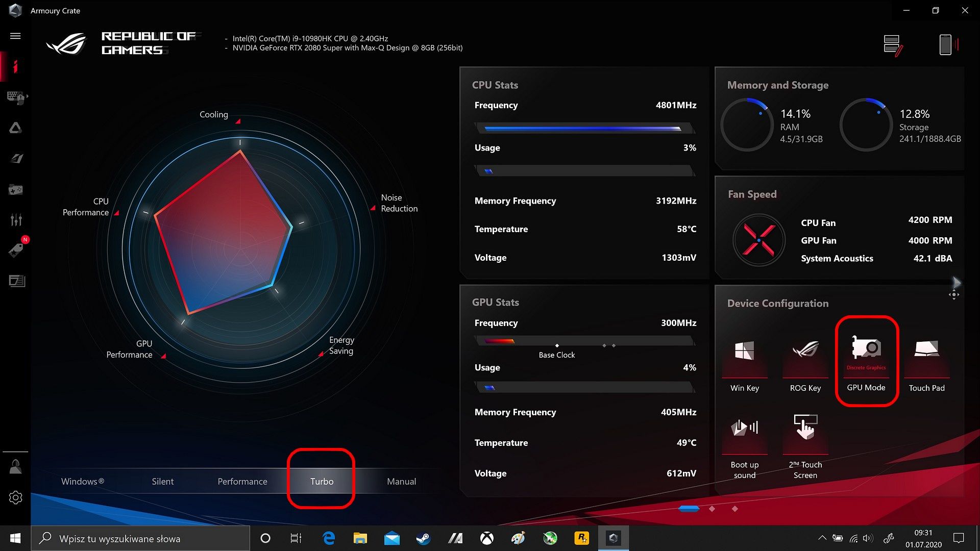
Task: Toggle the Win Key setting
Action: coord(744,365)
